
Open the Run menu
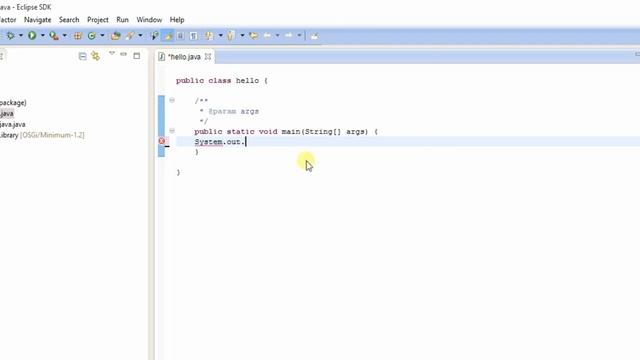pyautogui.click(x=122, y=20)
